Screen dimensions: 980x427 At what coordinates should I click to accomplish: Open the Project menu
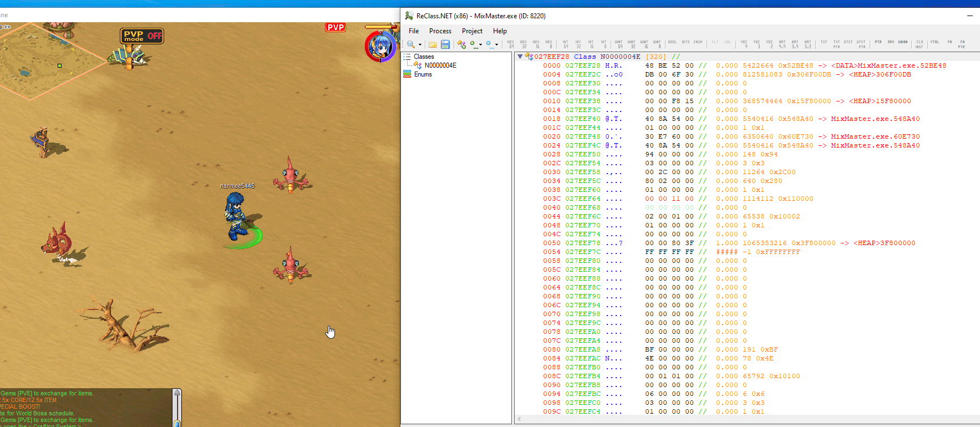(x=472, y=31)
